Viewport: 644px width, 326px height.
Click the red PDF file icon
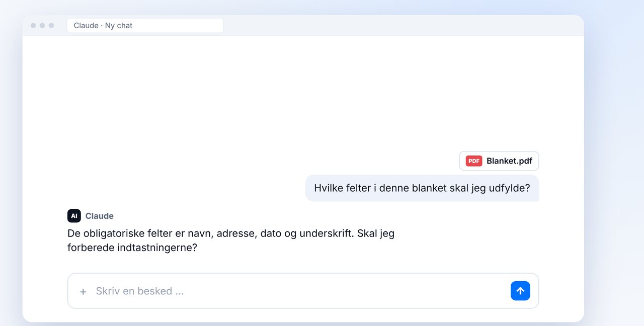474,161
